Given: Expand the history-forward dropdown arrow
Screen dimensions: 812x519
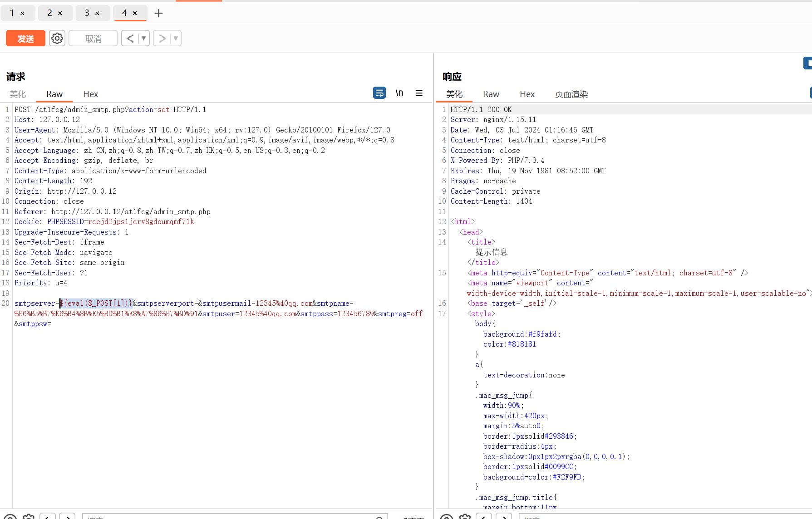Looking at the screenshot, I should [176, 39].
